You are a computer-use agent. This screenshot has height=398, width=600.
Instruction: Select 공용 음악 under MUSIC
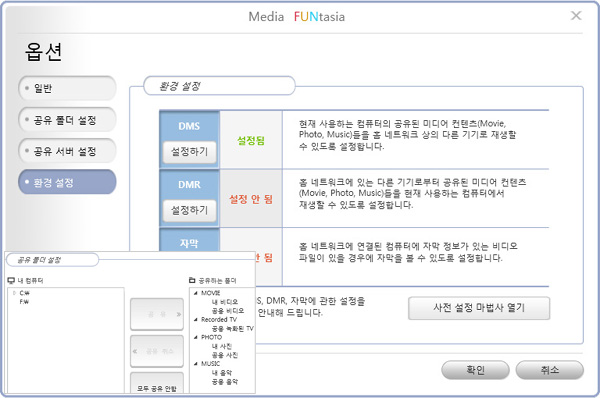pyautogui.click(x=225, y=382)
